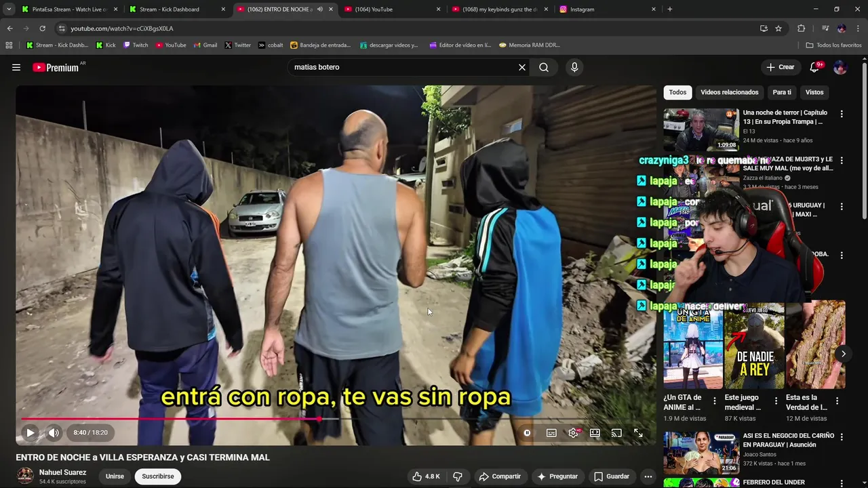The width and height of the screenshot is (868, 488).
Task: Open options for Una noche de terror video
Action: (x=842, y=115)
